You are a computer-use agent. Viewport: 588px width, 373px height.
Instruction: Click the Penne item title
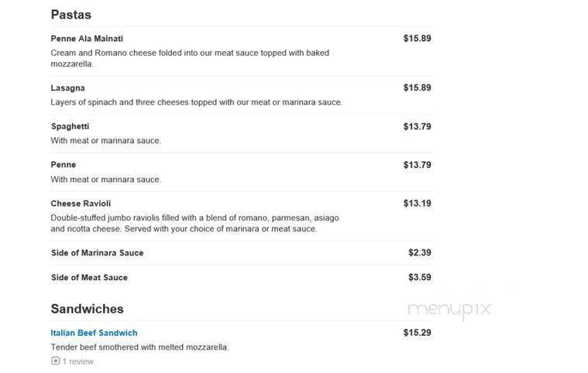(63, 165)
